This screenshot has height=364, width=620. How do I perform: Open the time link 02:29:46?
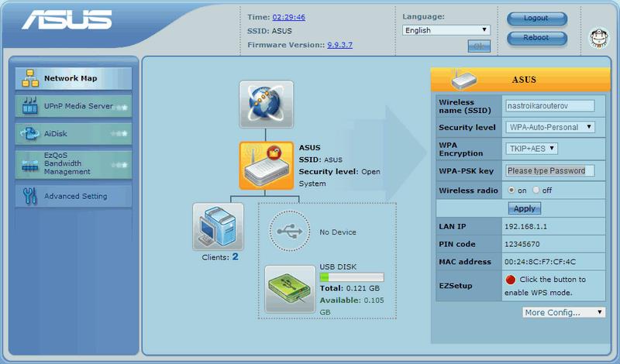point(288,17)
